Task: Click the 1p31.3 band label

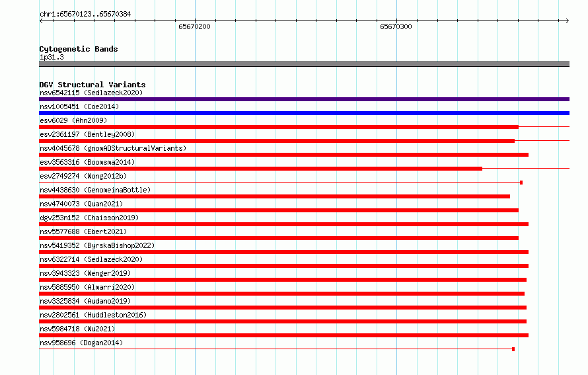Action: pos(52,57)
